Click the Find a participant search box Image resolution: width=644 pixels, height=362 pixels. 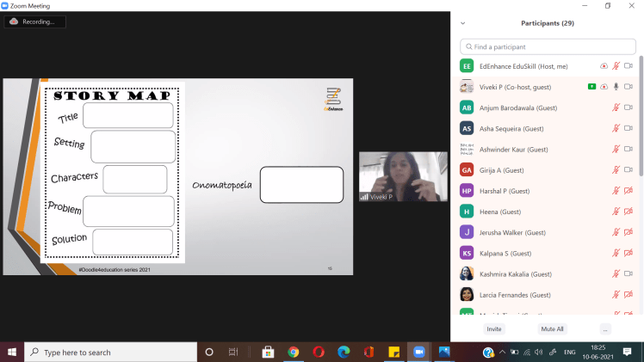click(548, 46)
